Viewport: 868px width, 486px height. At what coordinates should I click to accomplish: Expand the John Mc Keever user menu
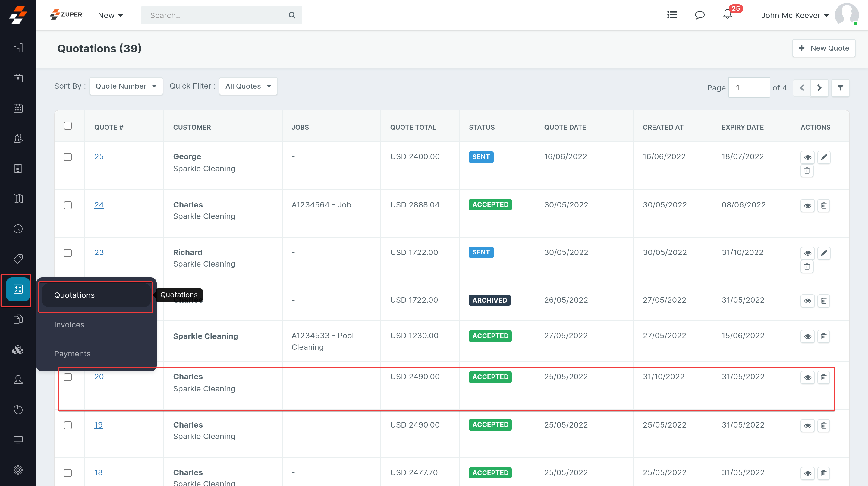tap(794, 15)
